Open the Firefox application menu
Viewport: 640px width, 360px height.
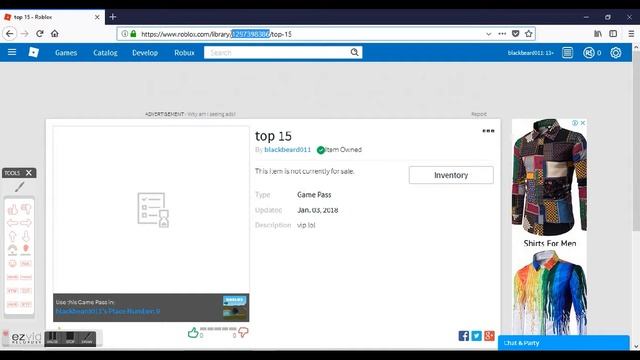631,34
